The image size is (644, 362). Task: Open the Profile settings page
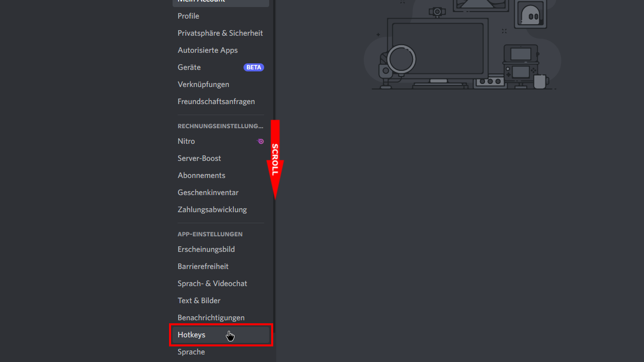click(x=220, y=16)
